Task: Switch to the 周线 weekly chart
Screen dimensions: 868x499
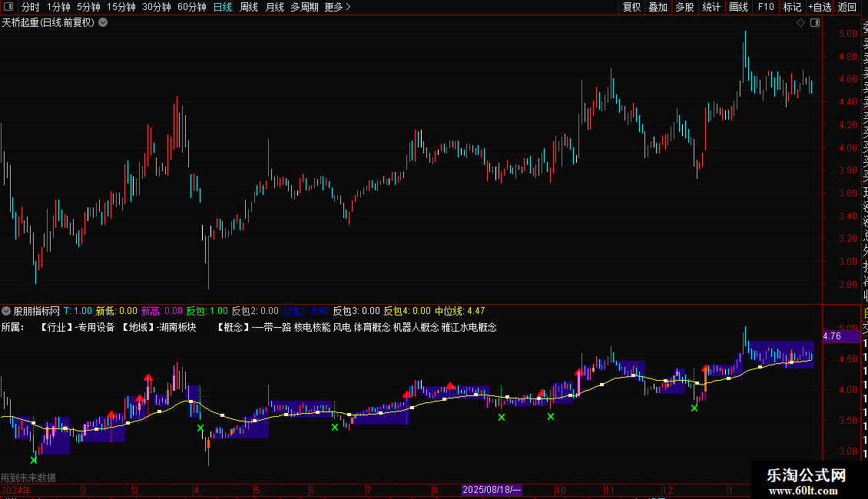Action: tap(249, 7)
